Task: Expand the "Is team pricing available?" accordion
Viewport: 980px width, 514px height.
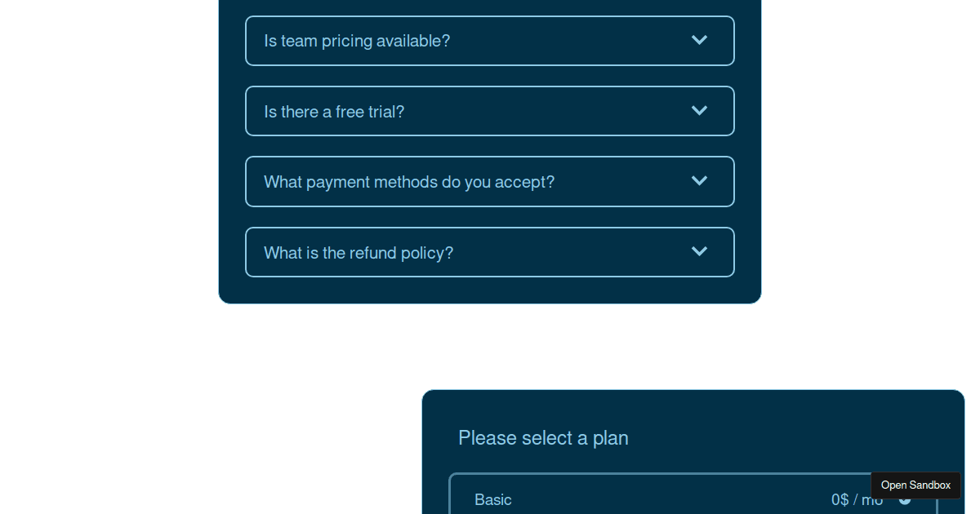Action: point(490,41)
